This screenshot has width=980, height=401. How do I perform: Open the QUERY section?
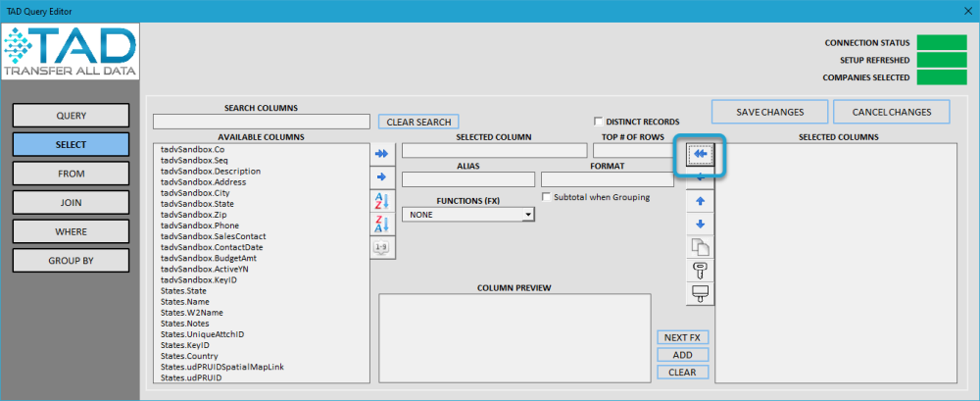[x=72, y=116]
